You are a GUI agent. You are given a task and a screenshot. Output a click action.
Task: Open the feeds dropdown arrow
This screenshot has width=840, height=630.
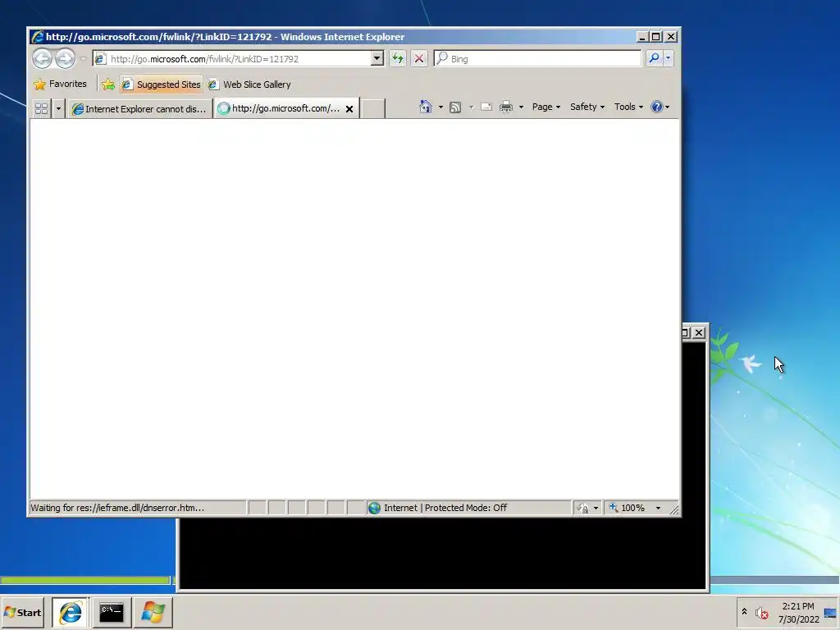coord(472,107)
